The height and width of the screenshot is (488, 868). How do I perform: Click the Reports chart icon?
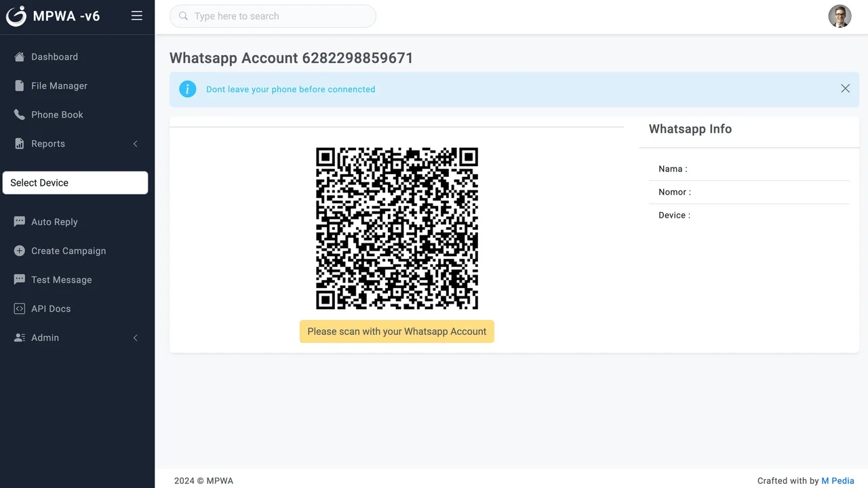coord(20,144)
